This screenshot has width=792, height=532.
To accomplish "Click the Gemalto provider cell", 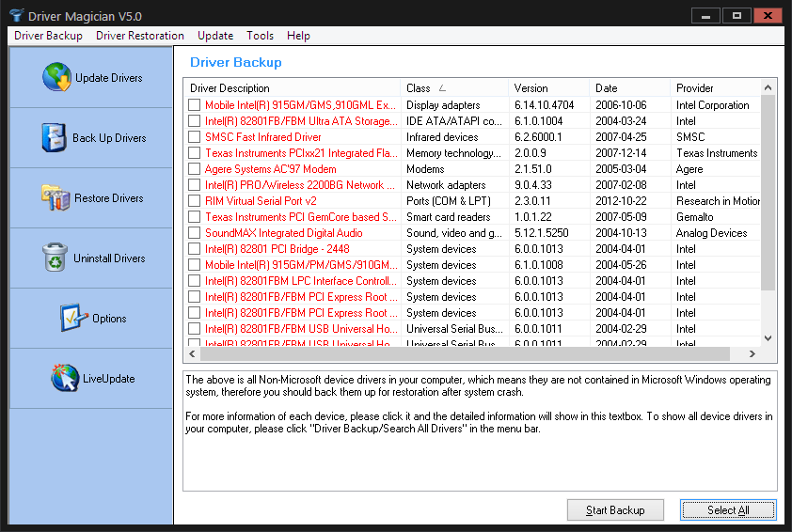I will [x=694, y=217].
